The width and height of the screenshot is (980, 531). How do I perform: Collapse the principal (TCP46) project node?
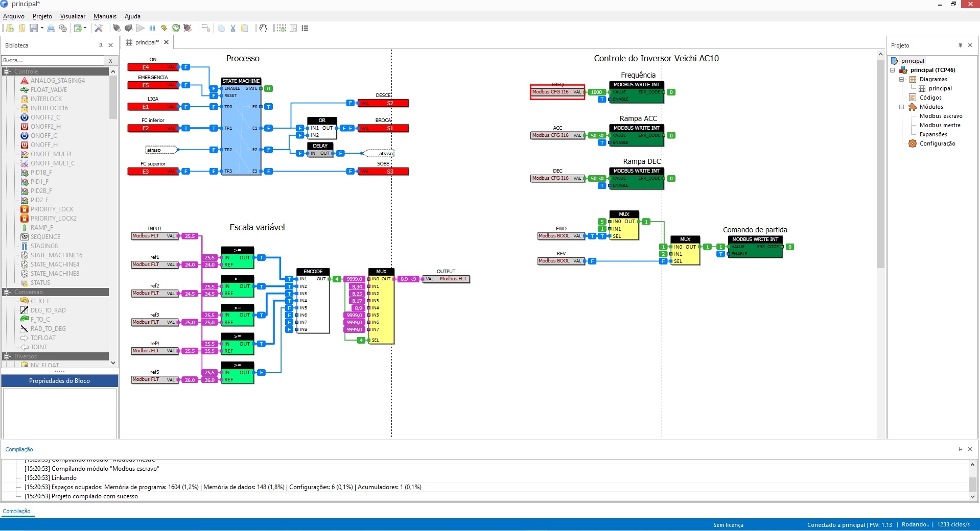tap(893, 70)
